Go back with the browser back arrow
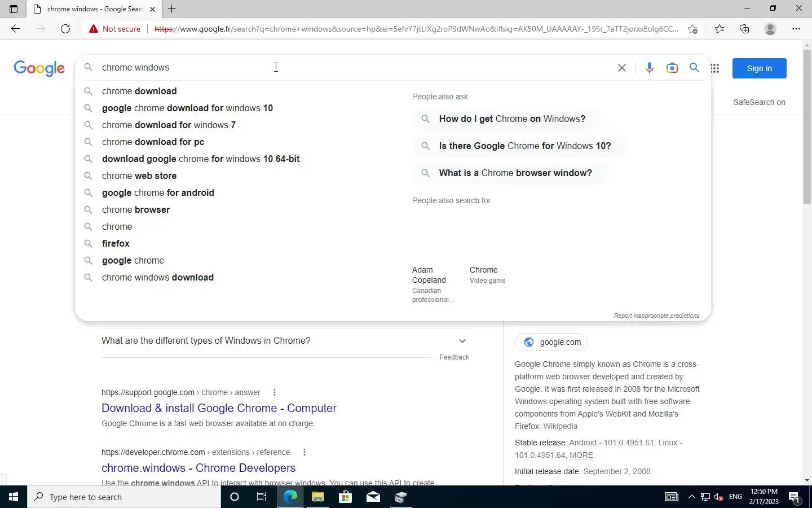 pyautogui.click(x=16, y=29)
